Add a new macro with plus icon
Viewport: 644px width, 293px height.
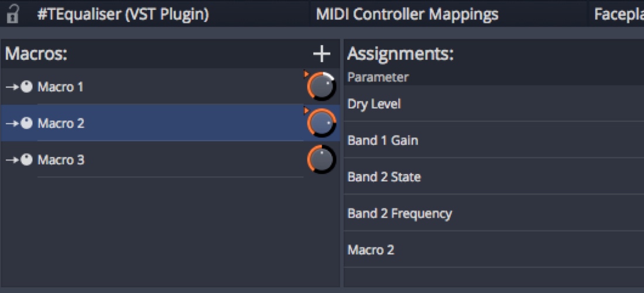321,54
